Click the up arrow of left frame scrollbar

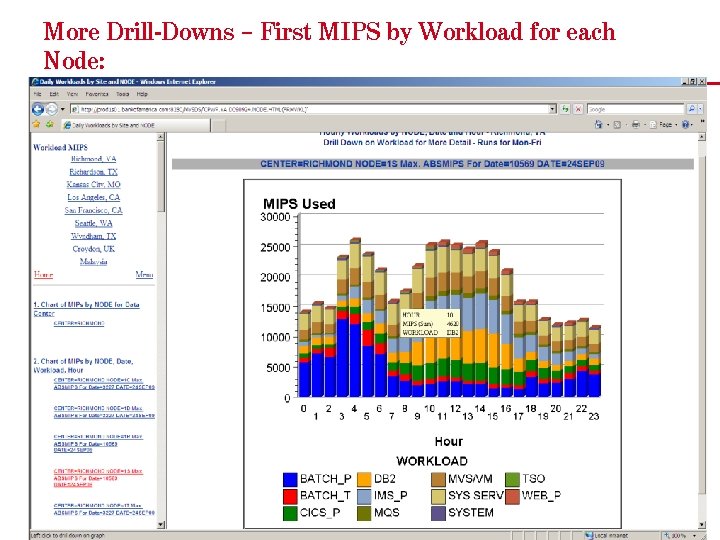[160, 136]
